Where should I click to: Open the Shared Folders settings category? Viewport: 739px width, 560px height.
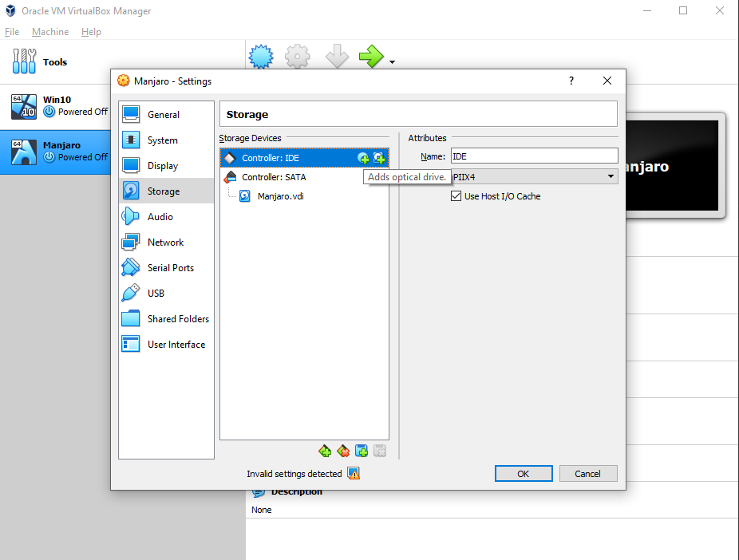click(x=166, y=319)
